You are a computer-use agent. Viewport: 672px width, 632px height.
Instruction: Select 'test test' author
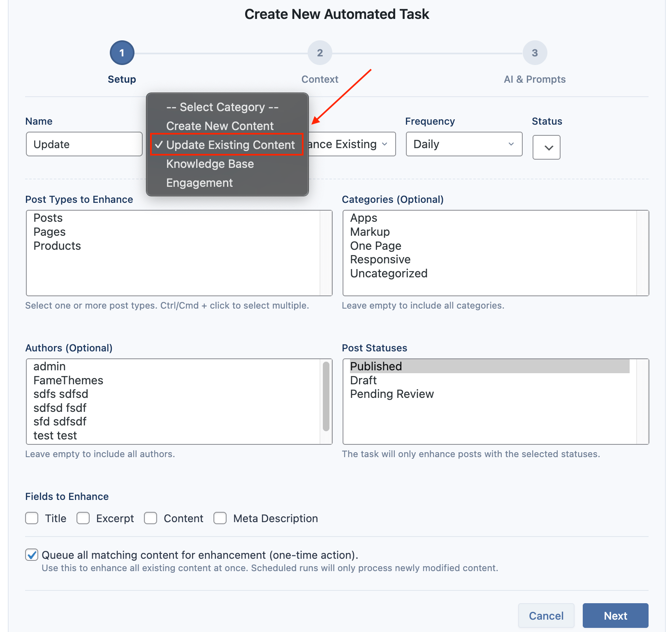click(x=173, y=435)
